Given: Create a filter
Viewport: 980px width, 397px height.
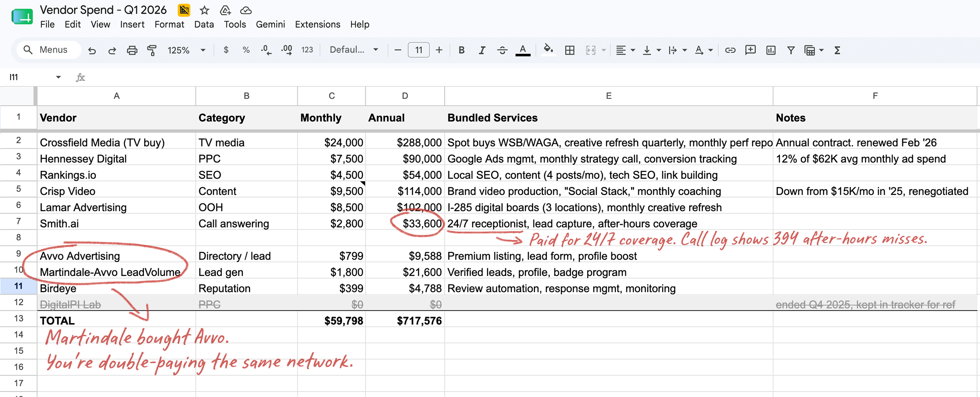Looking at the screenshot, I should coord(791,50).
